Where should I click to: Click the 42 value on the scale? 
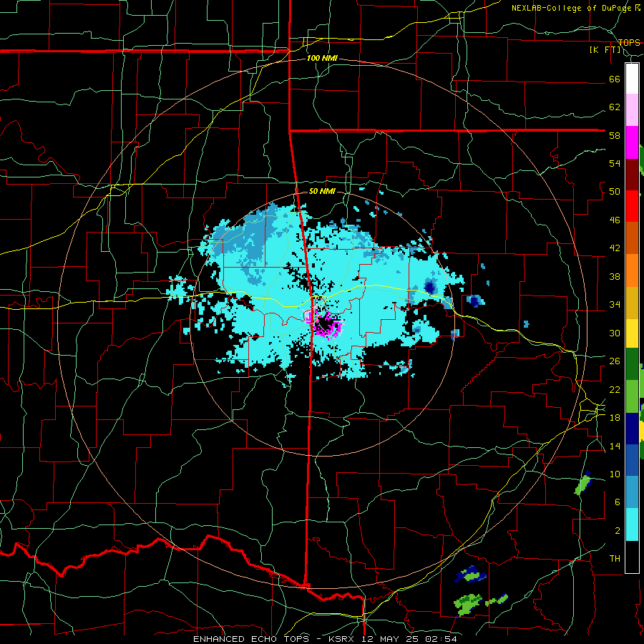click(615, 248)
